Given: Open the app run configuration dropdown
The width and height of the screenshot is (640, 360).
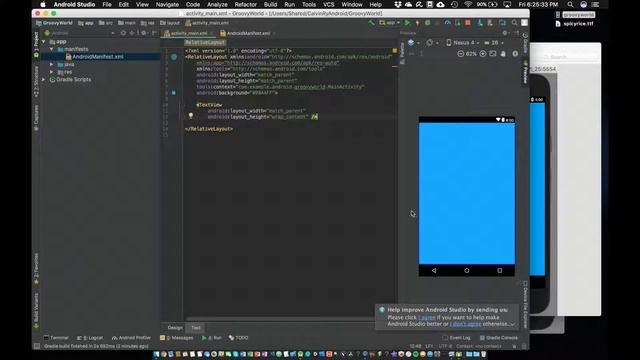Looking at the screenshot, I should (x=389, y=23).
